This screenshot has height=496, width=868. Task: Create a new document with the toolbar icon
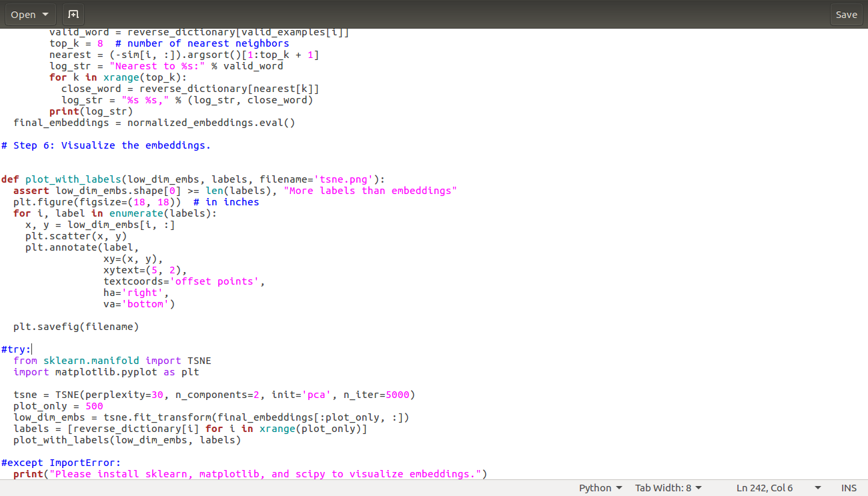[73, 15]
